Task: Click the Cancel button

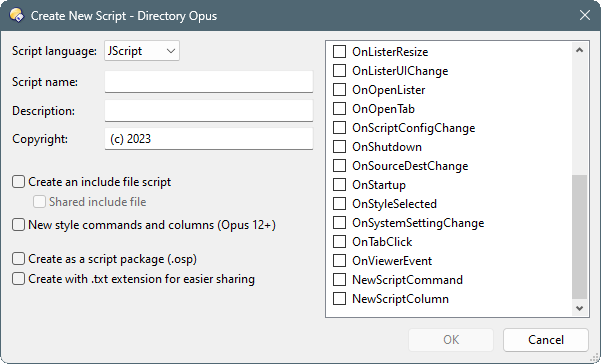Action: pyautogui.click(x=546, y=340)
